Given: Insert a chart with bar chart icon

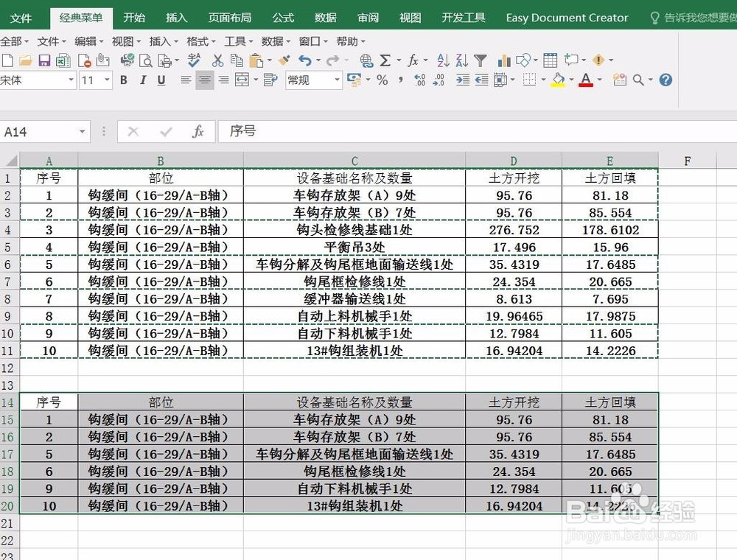Looking at the screenshot, I should (x=504, y=60).
